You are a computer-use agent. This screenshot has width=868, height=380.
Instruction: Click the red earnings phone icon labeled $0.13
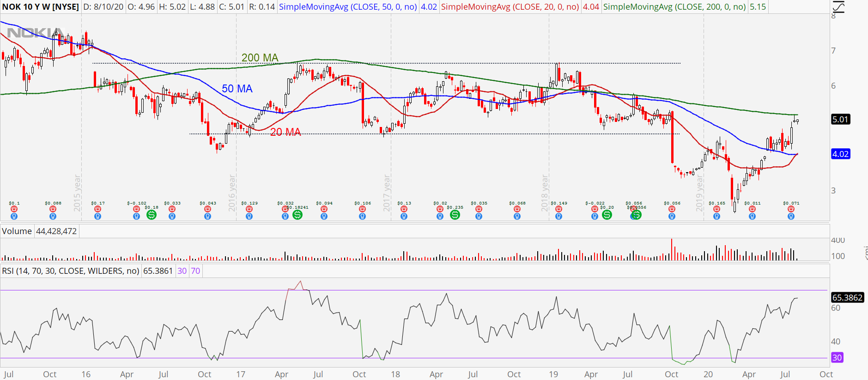tap(404, 209)
